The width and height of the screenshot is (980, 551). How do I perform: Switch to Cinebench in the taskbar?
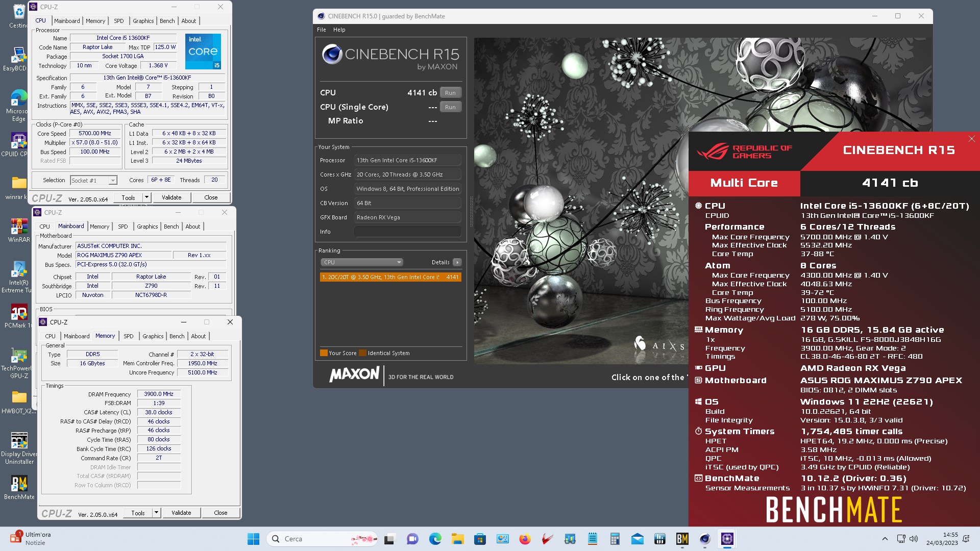(704, 539)
